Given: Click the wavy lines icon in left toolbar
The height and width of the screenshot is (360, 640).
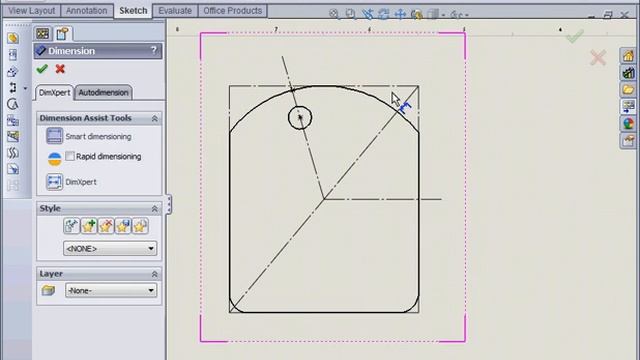Looking at the screenshot, I should pyautogui.click(x=13, y=153).
